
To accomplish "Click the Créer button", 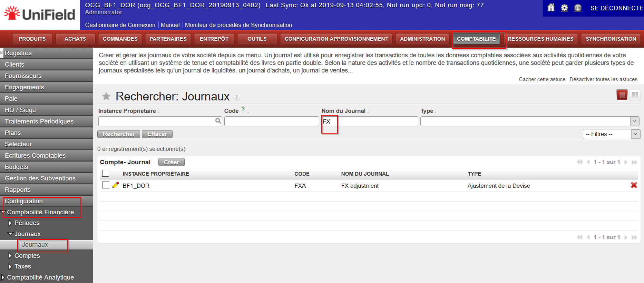I will click(172, 162).
